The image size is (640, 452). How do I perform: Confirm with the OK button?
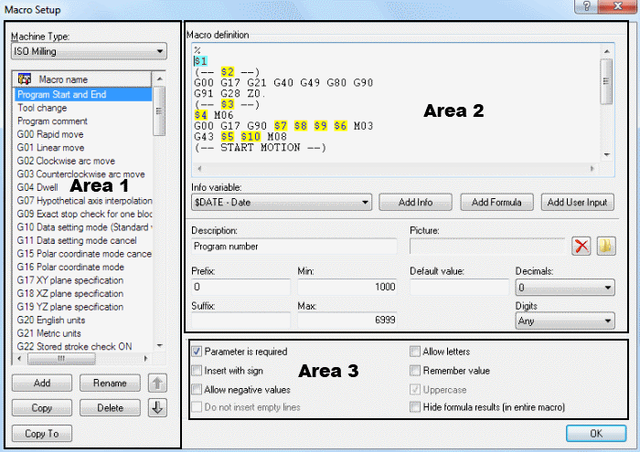click(596, 433)
